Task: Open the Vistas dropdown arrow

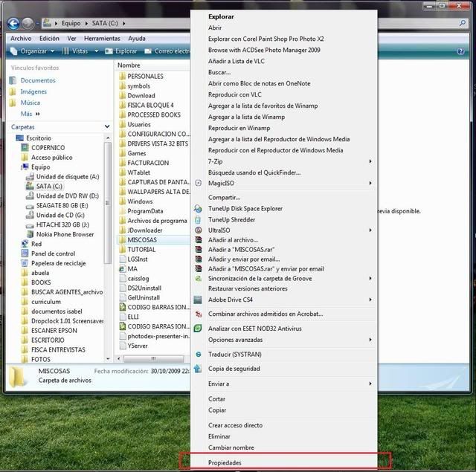Action: pos(97,51)
